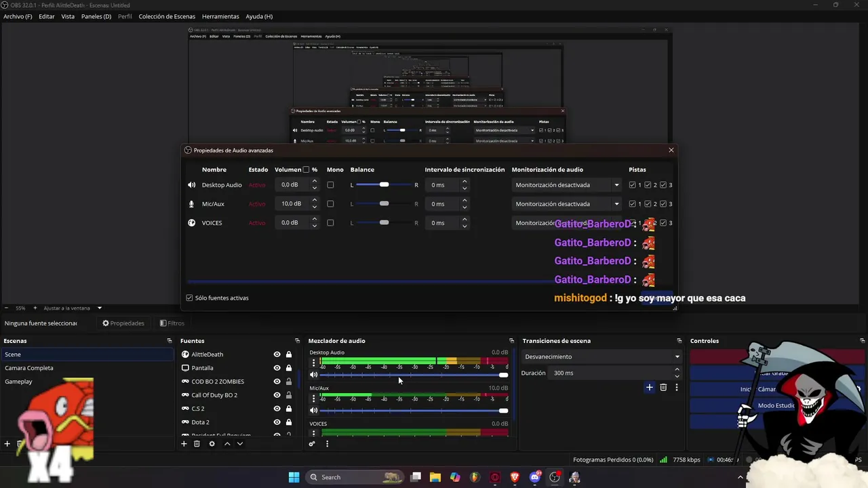Adjust Desktop Audio balance slider
868x488 pixels.
point(384,185)
